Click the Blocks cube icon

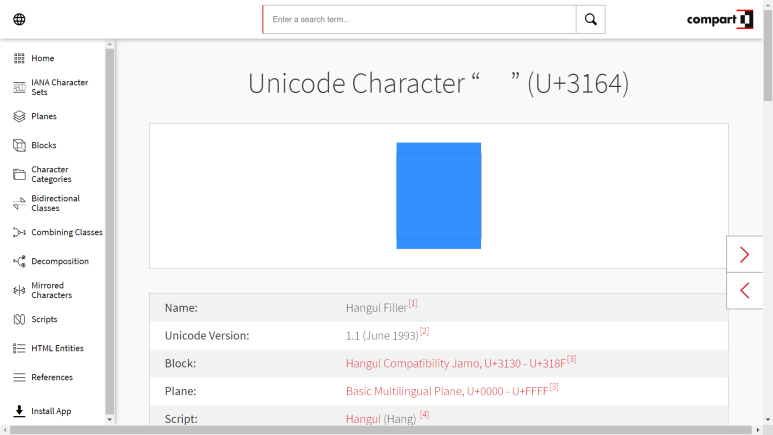click(19, 145)
